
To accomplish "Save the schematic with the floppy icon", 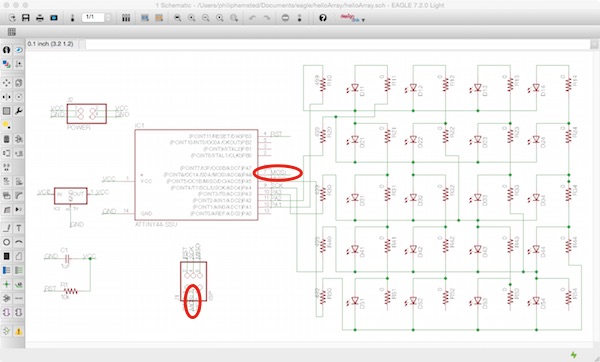I will coord(26,18).
